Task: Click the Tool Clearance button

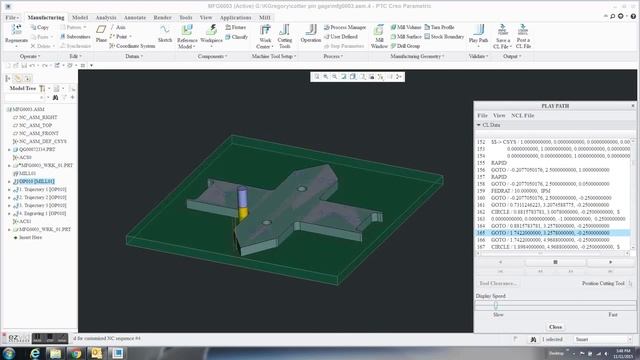Action: (498, 283)
